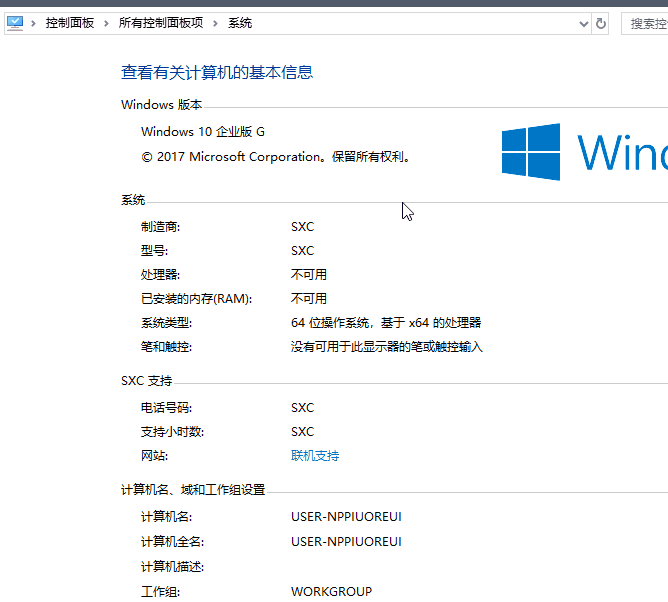Select 没有可用于此显示器的笔或触控输入 text
The height and width of the screenshot is (602, 668).
click(x=386, y=347)
